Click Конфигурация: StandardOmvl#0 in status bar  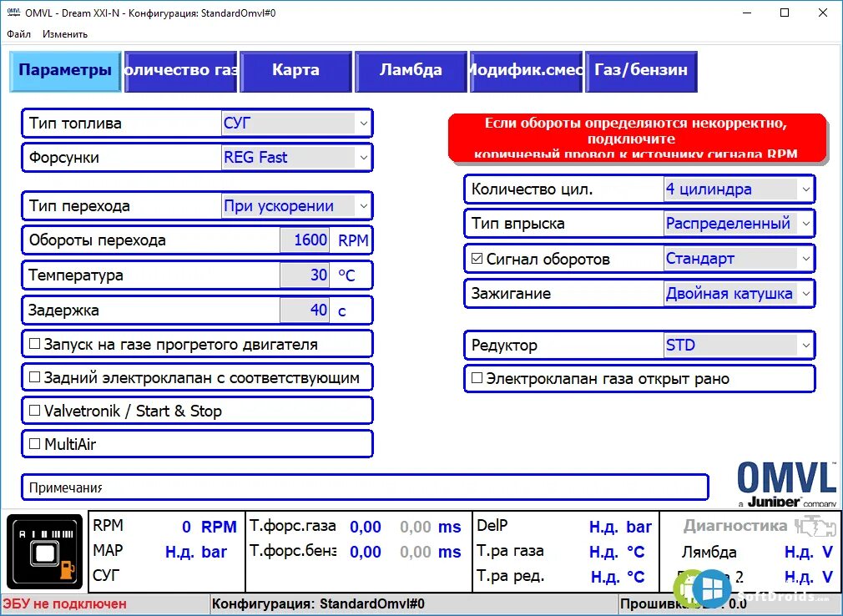click(318, 604)
